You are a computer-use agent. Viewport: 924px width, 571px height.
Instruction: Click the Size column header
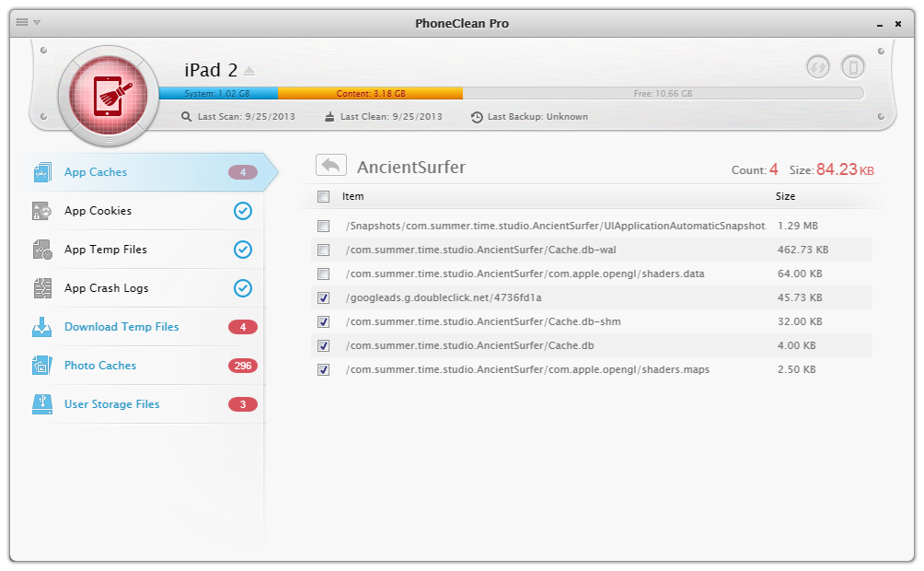point(785,196)
